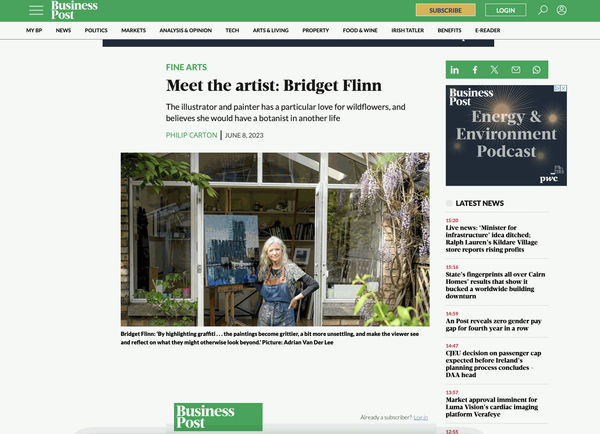Open the hamburger menu icon

point(36,10)
